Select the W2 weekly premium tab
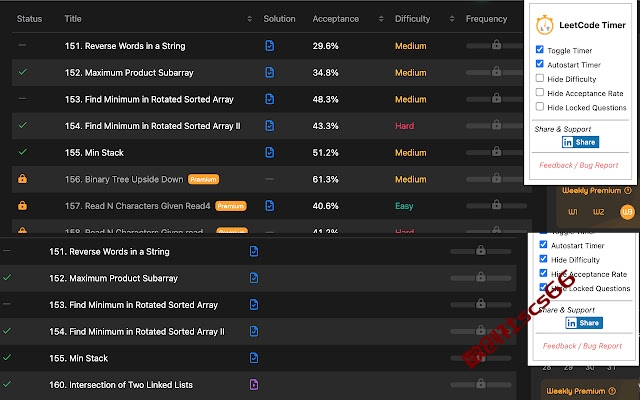This screenshot has width=640, height=400. [599, 212]
